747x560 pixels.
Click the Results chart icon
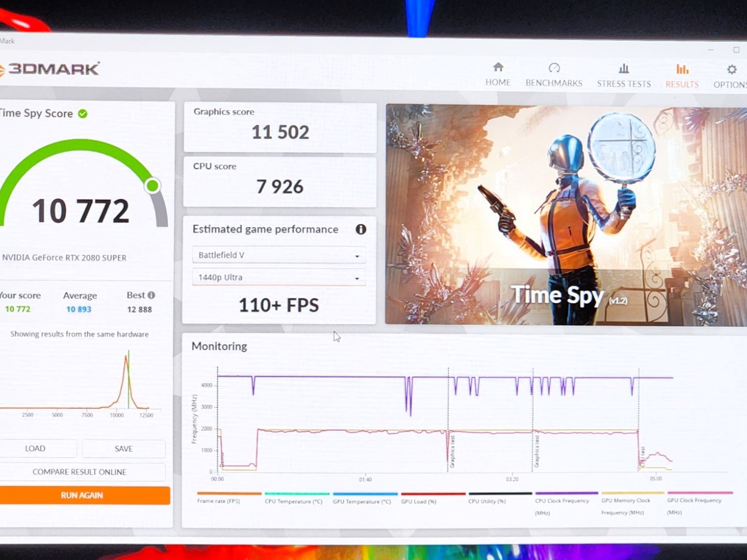tap(682, 69)
